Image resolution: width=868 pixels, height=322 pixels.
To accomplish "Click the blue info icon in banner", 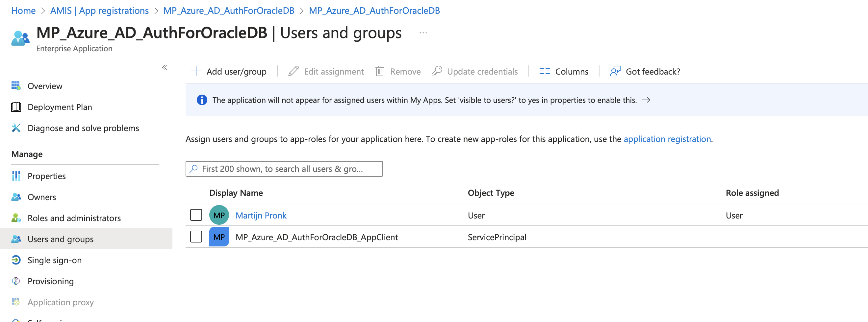I will [201, 100].
